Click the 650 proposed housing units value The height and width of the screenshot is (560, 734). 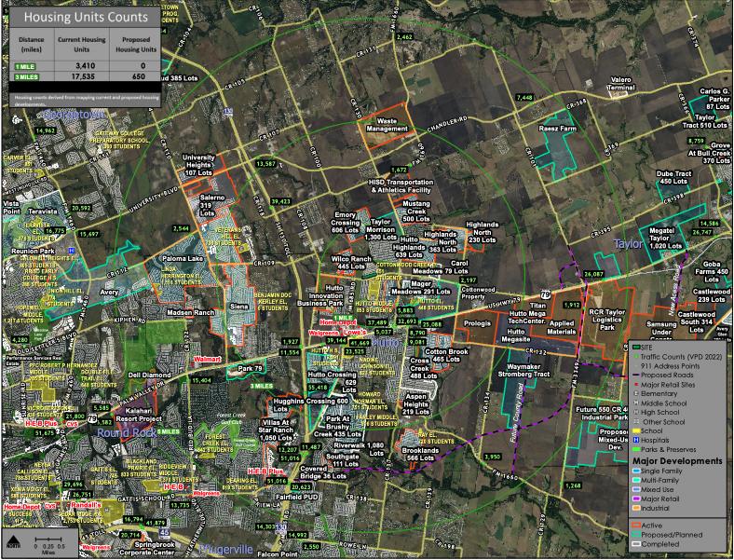pyautogui.click(x=139, y=76)
